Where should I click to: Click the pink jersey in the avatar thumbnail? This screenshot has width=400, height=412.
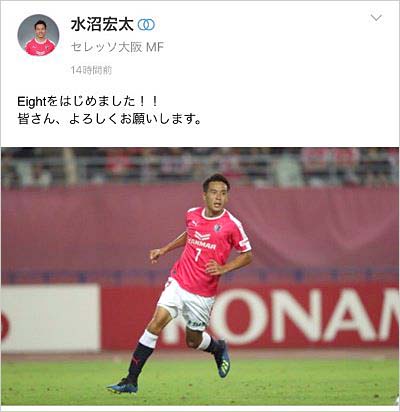(x=39, y=47)
